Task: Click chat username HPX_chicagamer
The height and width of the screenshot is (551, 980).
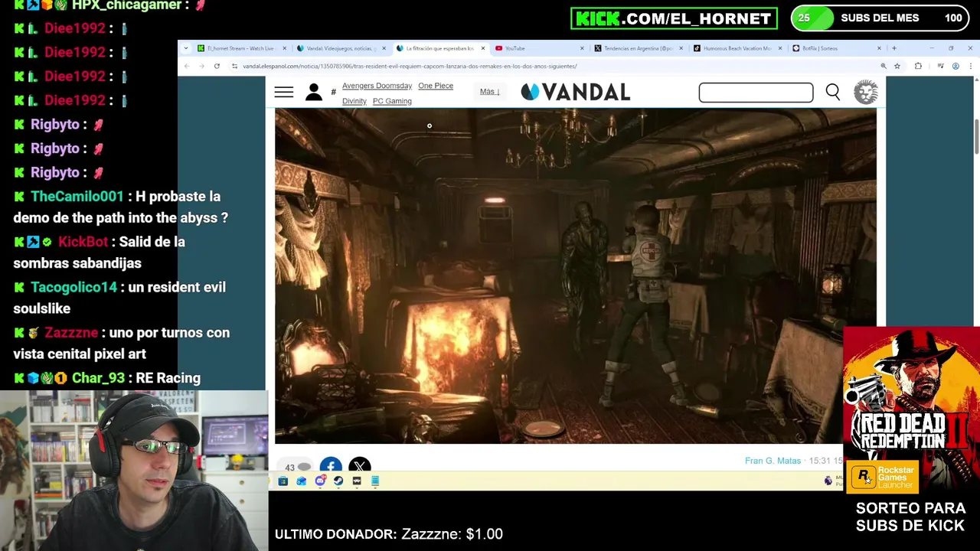Action: [x=126, y=5]
